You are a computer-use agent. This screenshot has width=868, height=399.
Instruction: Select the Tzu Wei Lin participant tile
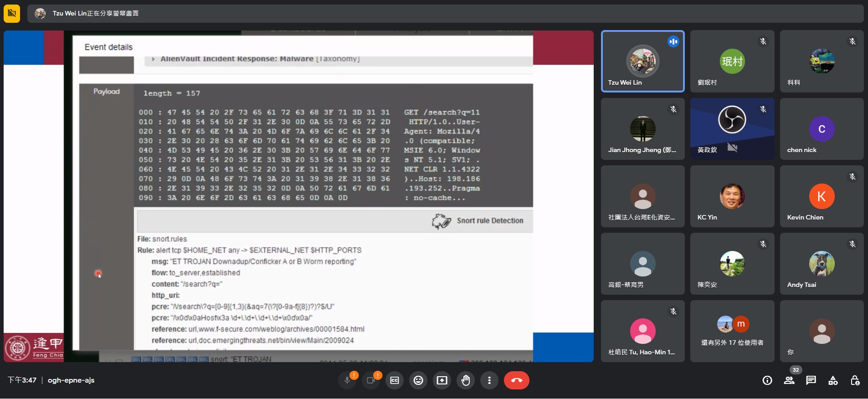tap(643, 61)
